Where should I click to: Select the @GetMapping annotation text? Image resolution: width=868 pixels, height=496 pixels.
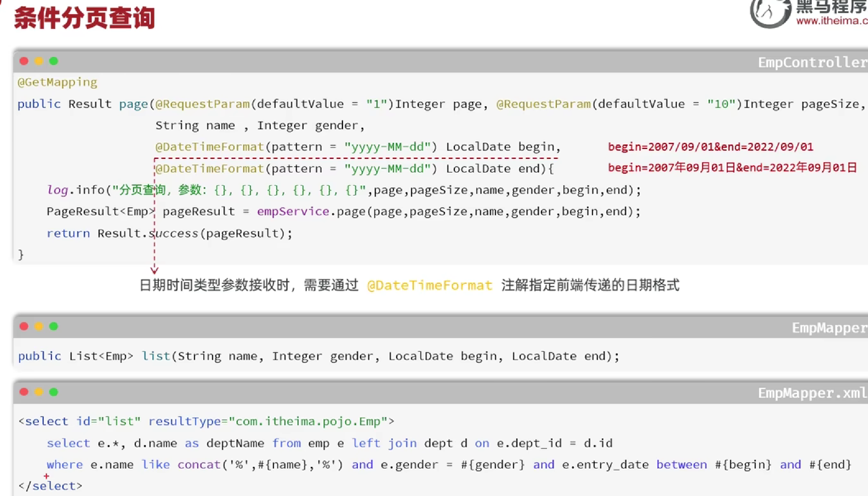pyautogui.click(x=57, y=82)
